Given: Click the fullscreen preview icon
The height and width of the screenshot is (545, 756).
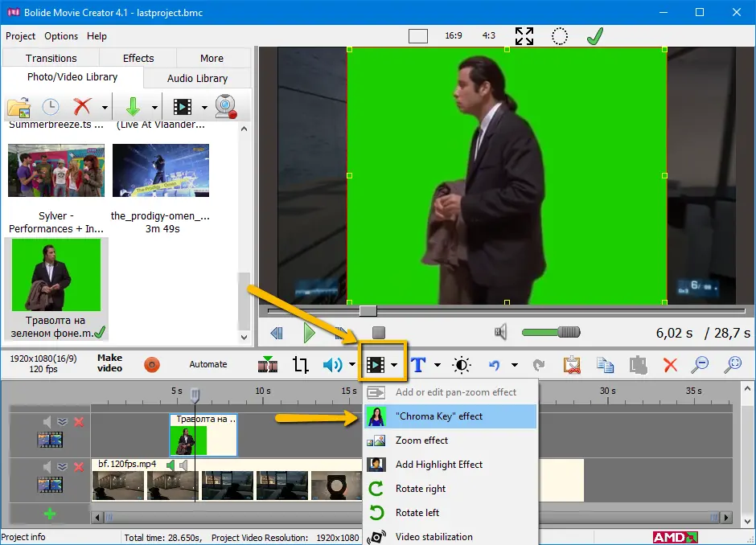Looking at the screenshot, I should [x=524, y=36].
